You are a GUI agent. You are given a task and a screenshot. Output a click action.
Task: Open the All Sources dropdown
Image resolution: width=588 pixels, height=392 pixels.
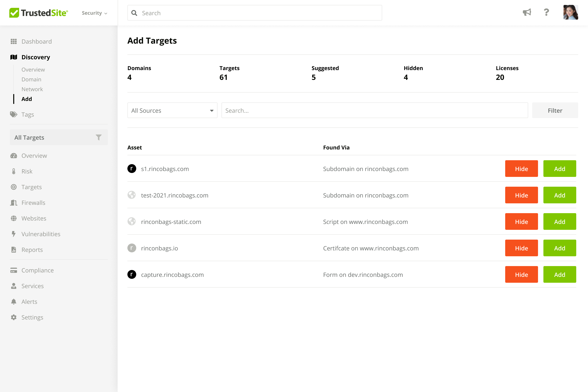point(172,110)
